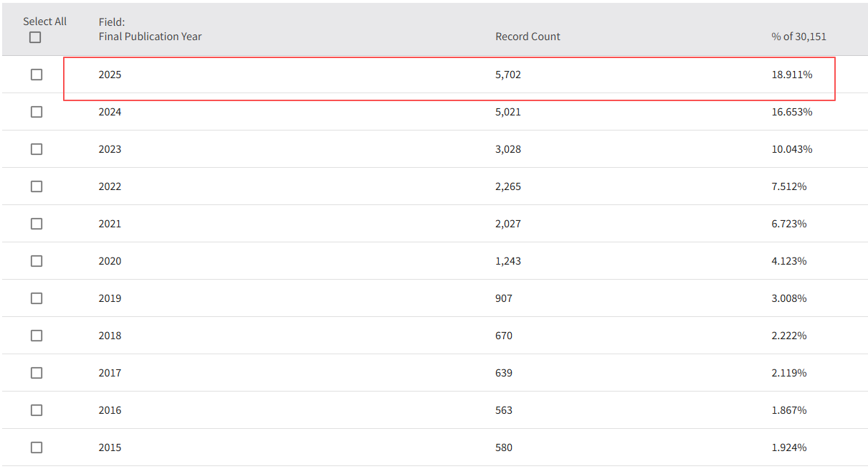
Task: Mark the 2022 publication year checkbox
Action: [37, 186]
